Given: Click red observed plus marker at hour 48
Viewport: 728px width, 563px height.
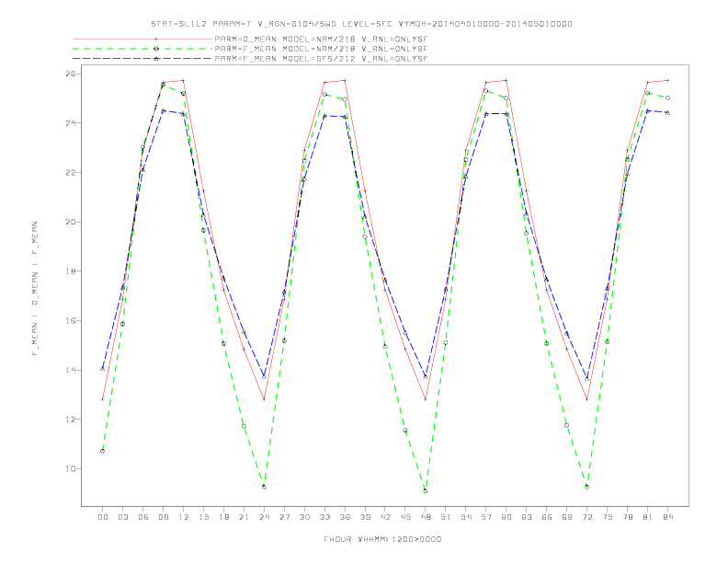Looking at the screenshot, I should click(426, 399).
